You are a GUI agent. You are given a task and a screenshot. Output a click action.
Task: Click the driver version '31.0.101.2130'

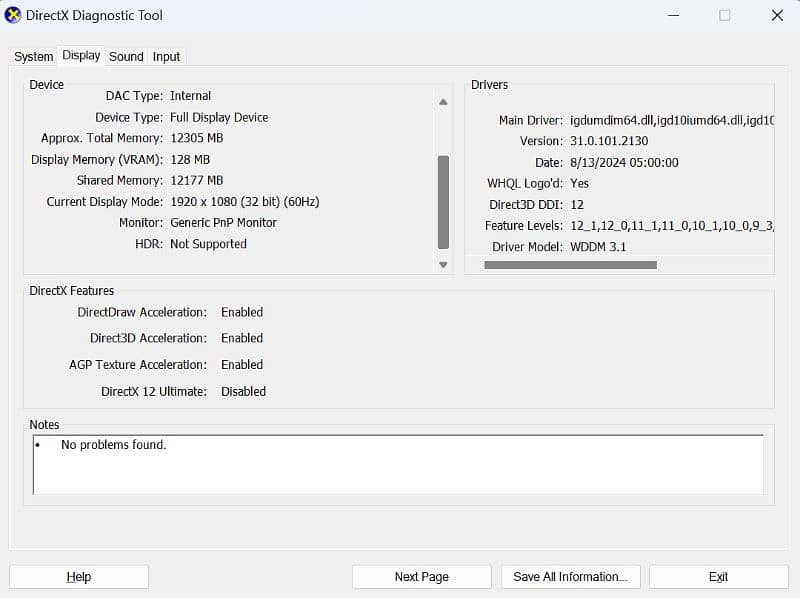(x=609, y=141)
